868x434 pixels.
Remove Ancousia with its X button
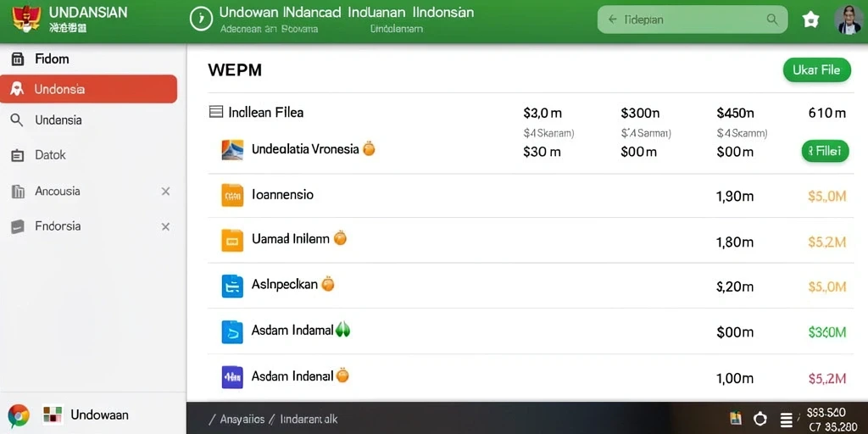pos(165,192)
